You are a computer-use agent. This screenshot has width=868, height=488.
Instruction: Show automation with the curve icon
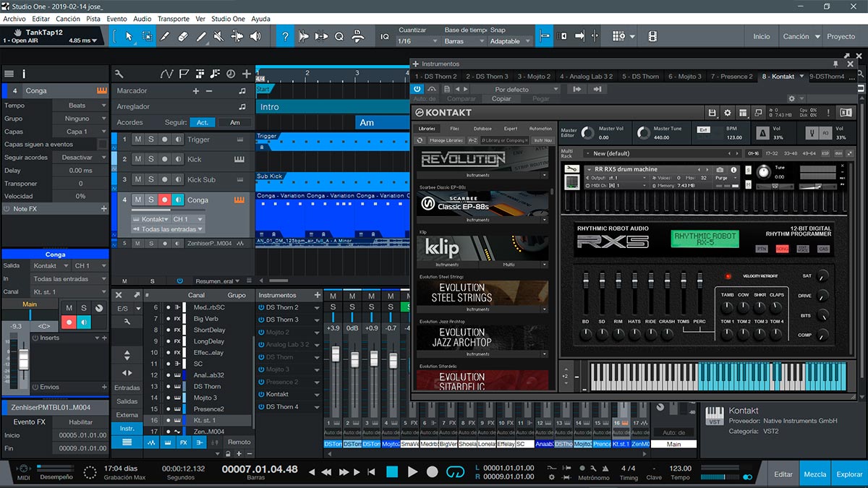[167, 73]
